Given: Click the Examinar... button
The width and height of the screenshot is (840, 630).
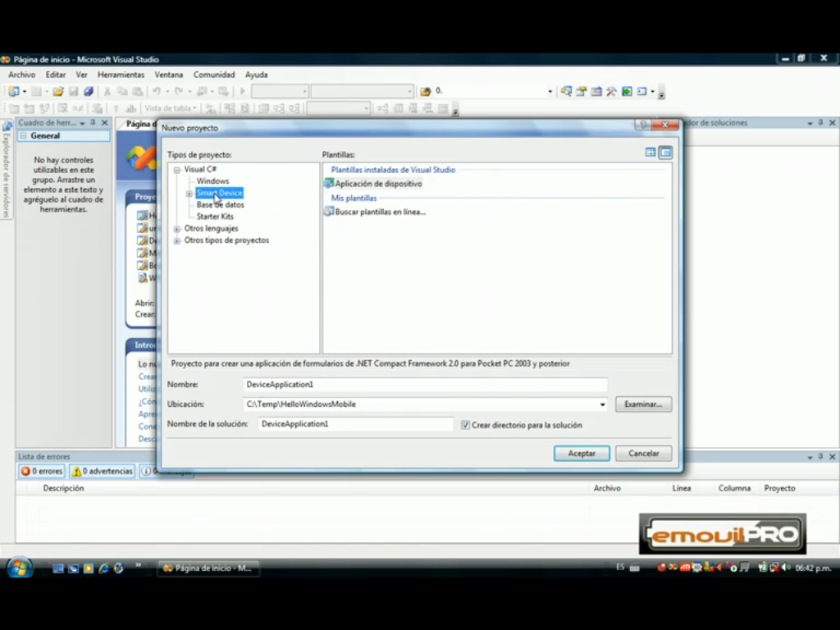Looking at the screenshot, I should coord(643,404).
